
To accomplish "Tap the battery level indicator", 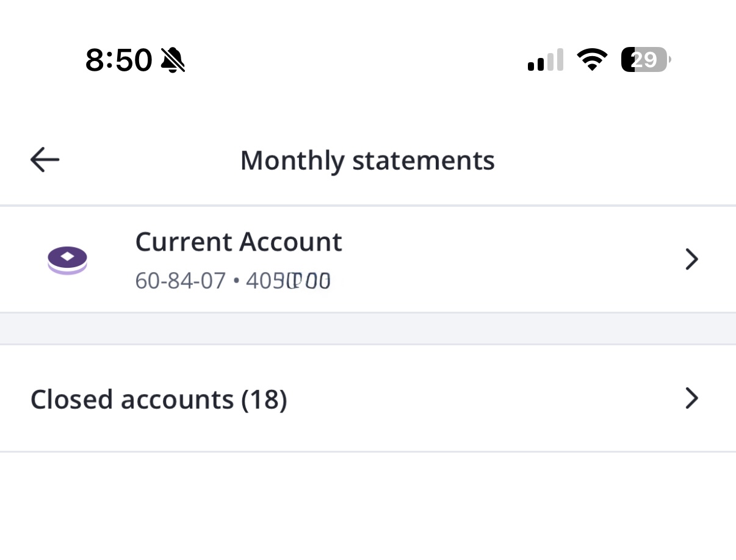I will [x=644, y=60].
